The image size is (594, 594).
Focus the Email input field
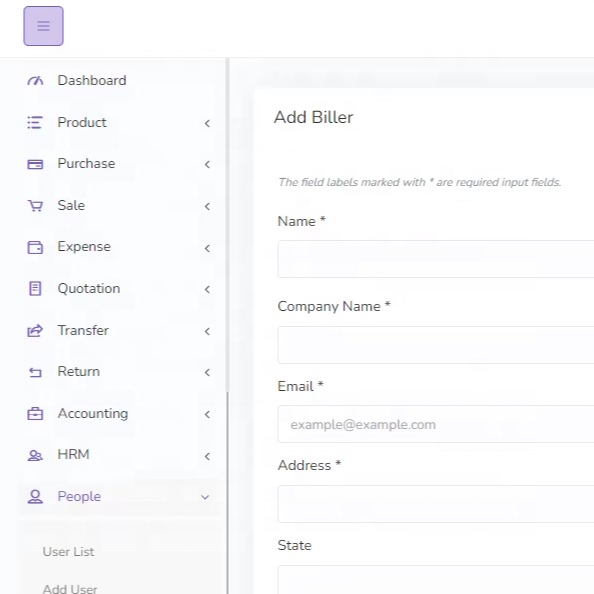[x=436, y=424]
